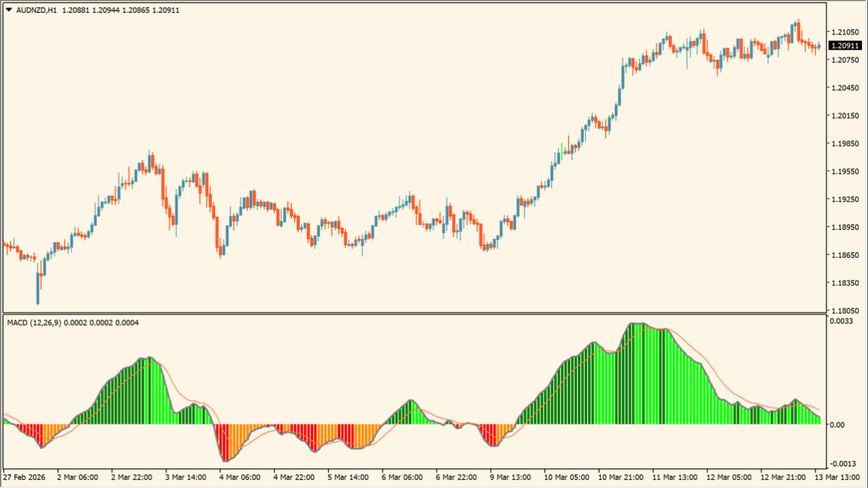868x488 pixels.
Task: Select the 27 Feb 2026 axis label
Action: (x=26, y=477)
